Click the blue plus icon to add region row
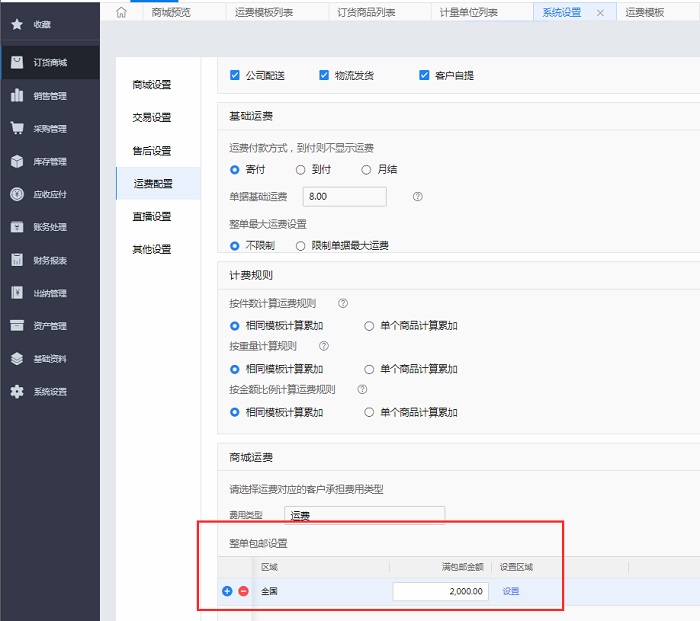The width and height of the screenshot is (700, 621). click(x=228, y=591)
